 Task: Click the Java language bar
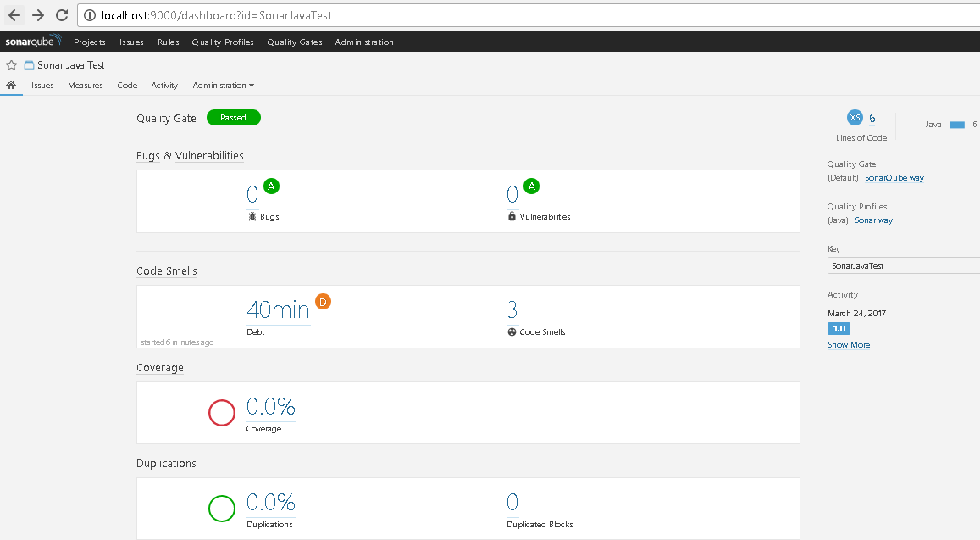point(957,125)
